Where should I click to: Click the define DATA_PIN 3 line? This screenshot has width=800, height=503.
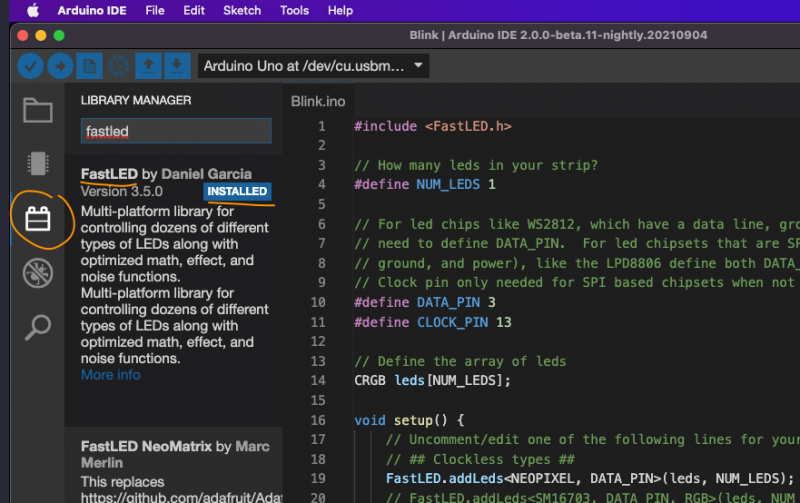click(424, 303)
